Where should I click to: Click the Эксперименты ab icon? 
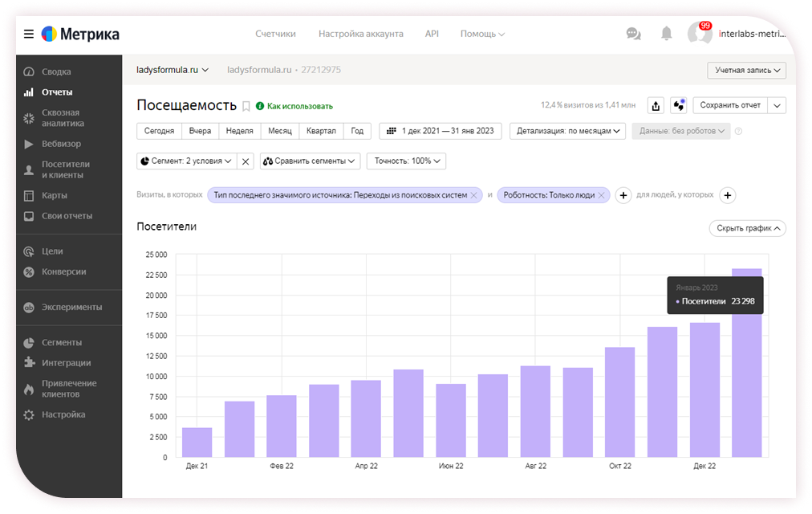point(29,308)
